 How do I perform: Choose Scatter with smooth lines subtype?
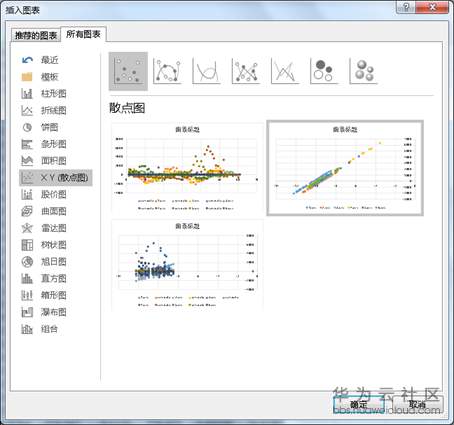pyautogui.click(x=206, y=71)
